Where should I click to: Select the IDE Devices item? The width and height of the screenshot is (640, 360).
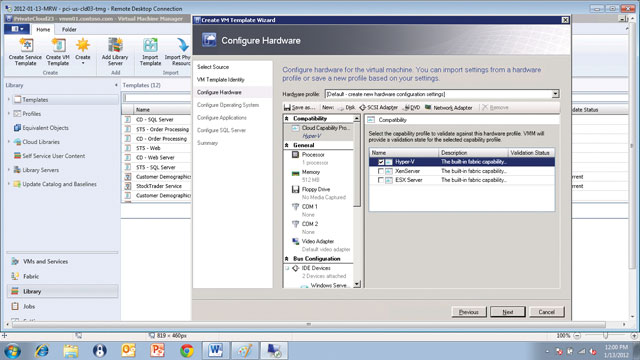312,268
